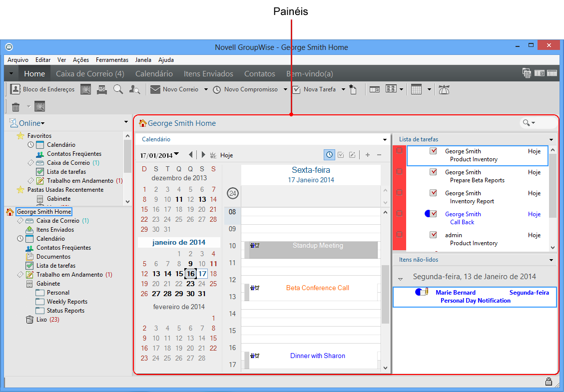The image size is (564, 392).
Task: Toggle red square beside admin Product Inventory
Action: [399, 234]
